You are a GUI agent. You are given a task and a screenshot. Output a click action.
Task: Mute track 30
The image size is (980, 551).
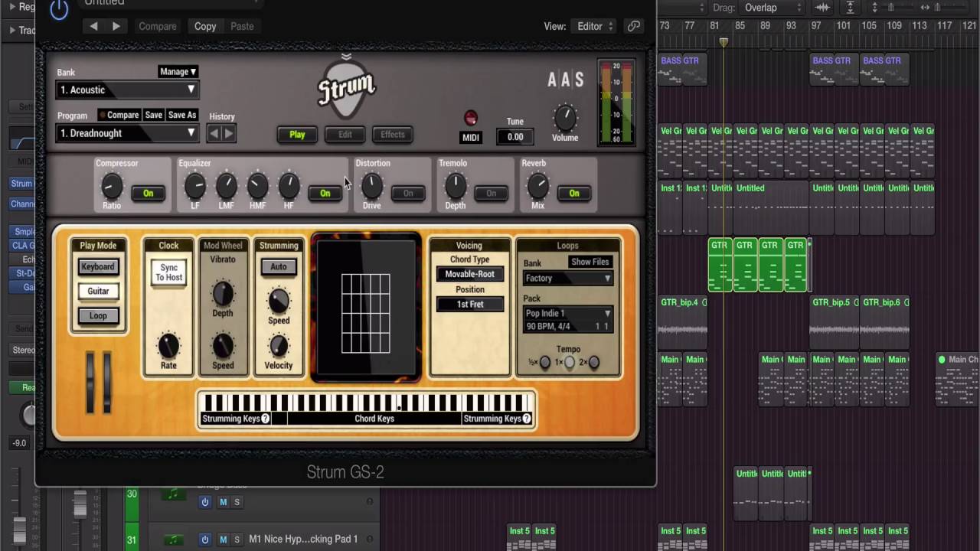point(223,502)
